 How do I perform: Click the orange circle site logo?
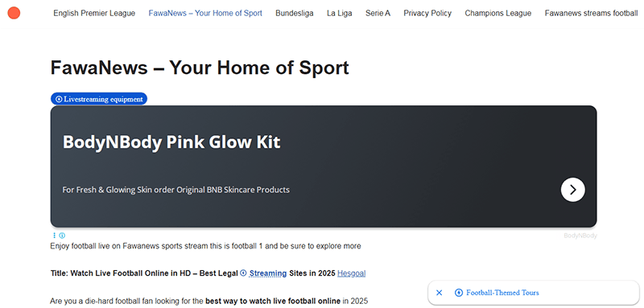[14, 13]
